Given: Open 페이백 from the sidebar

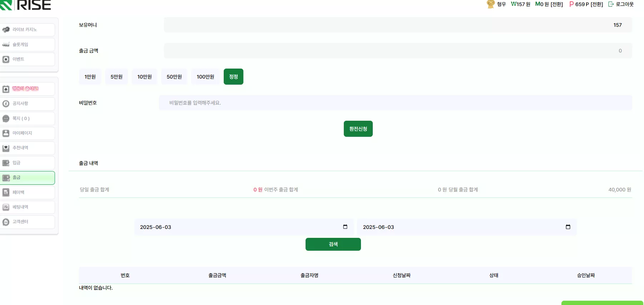Looking at the screenshot, I should tap(28, 192).
